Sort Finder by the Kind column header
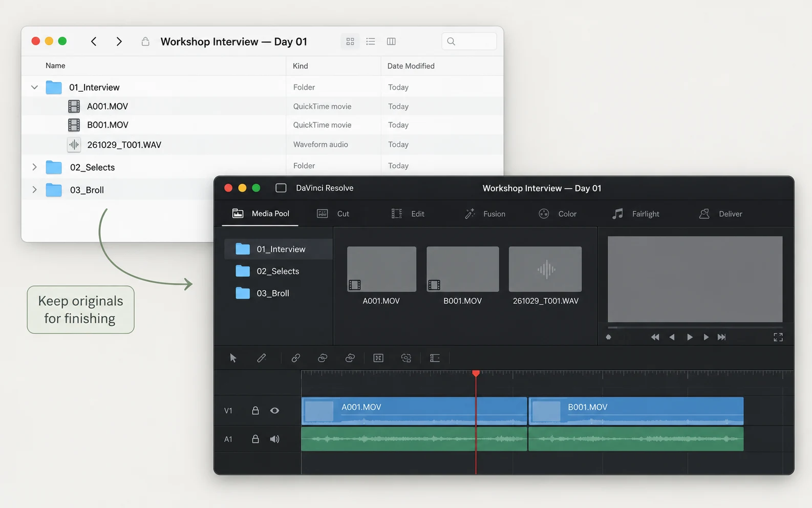The image size is (812, 508). 333,66
